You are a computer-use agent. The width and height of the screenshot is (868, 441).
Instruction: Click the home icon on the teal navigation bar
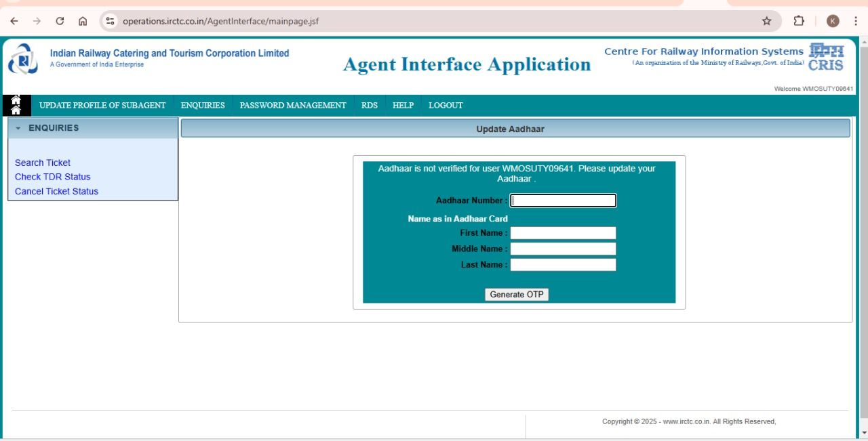(16, 105)
